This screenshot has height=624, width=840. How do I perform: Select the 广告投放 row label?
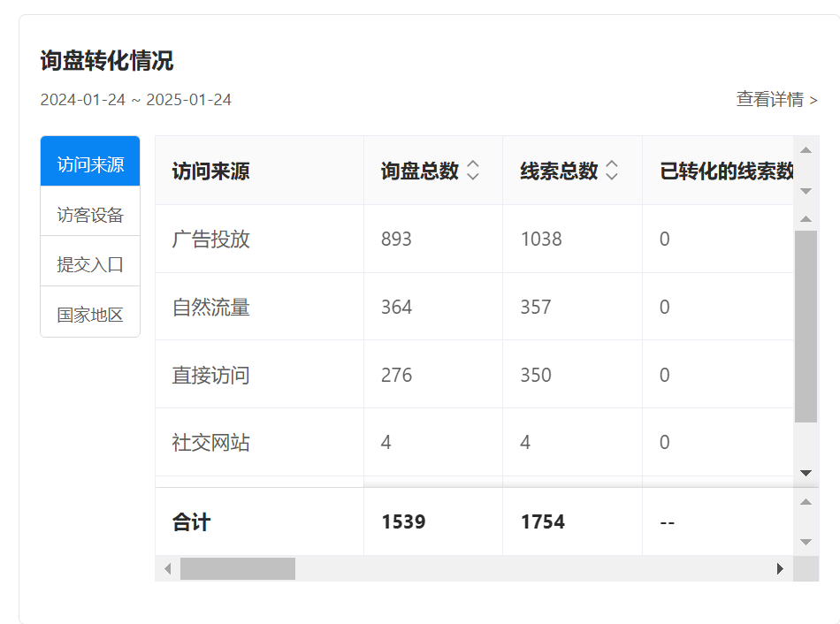pos(211,239)
